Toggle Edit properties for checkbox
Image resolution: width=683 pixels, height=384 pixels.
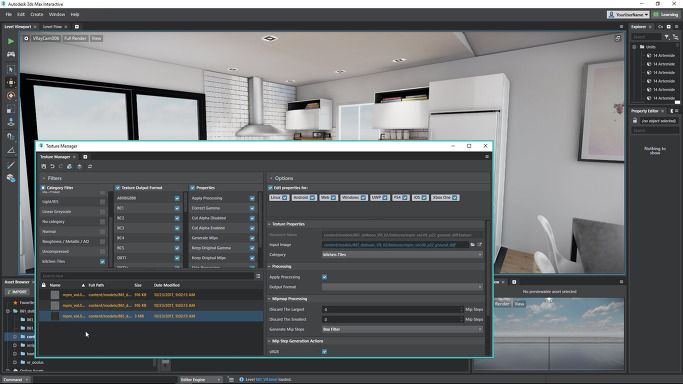(270, 188)
